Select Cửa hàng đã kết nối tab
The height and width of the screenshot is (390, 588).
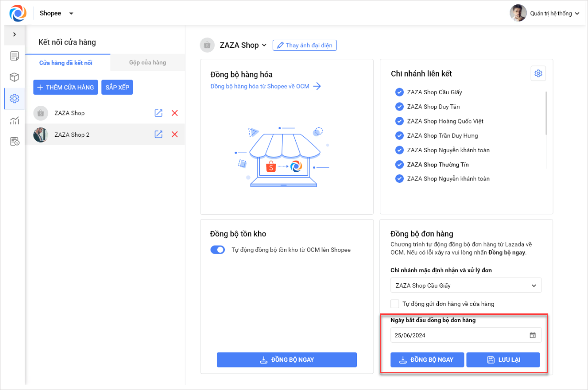point(66,63)
